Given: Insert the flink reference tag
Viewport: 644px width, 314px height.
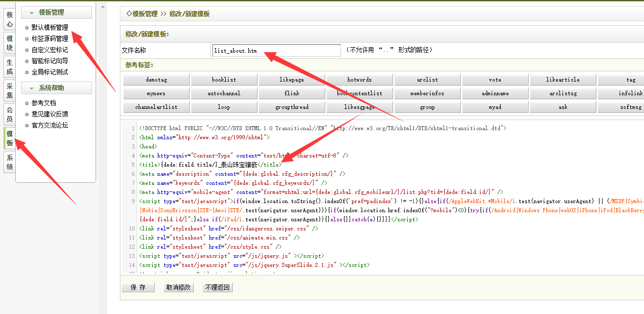Looking at the screenshot, I should (x=292, y=93).
